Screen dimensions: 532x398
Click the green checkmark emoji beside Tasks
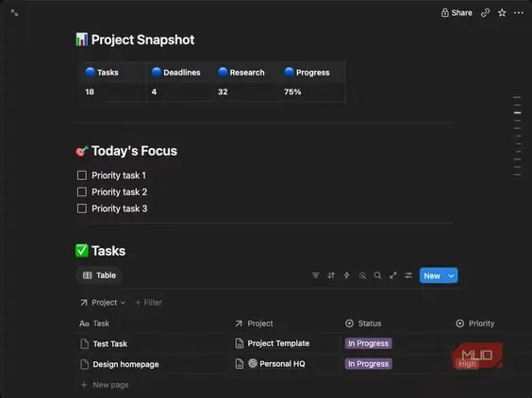[x=81, y=251]
